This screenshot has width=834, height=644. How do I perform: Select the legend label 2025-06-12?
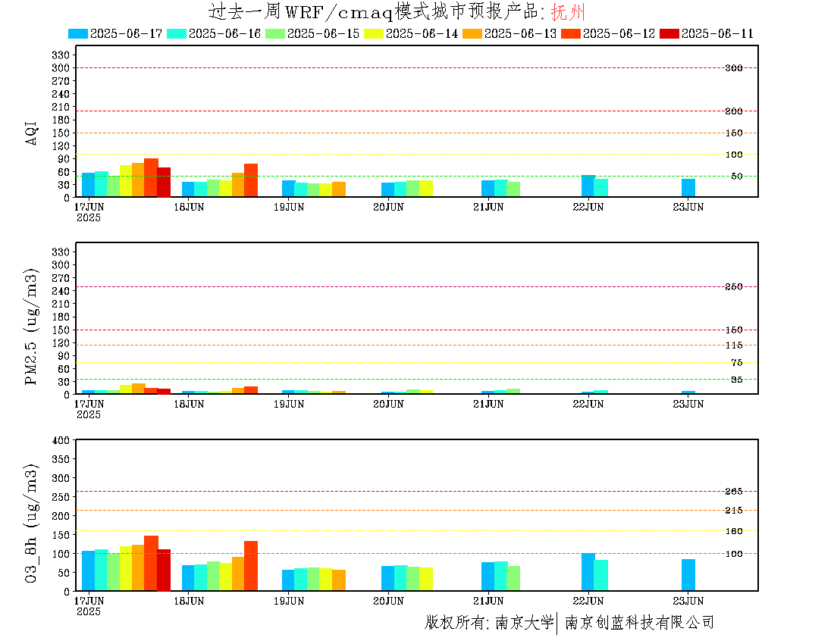619,33
